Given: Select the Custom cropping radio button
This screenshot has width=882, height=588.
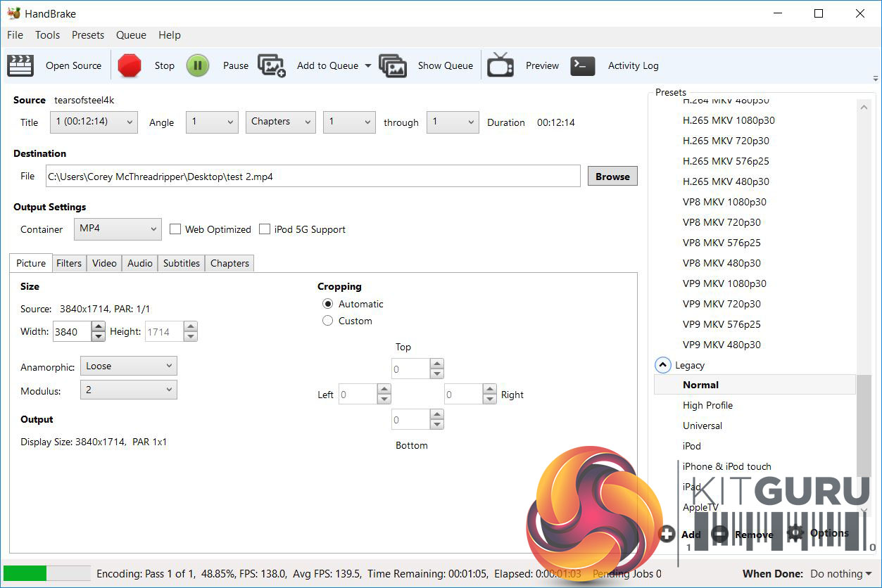Looking at the screenshot, I should tap(327, 321).
